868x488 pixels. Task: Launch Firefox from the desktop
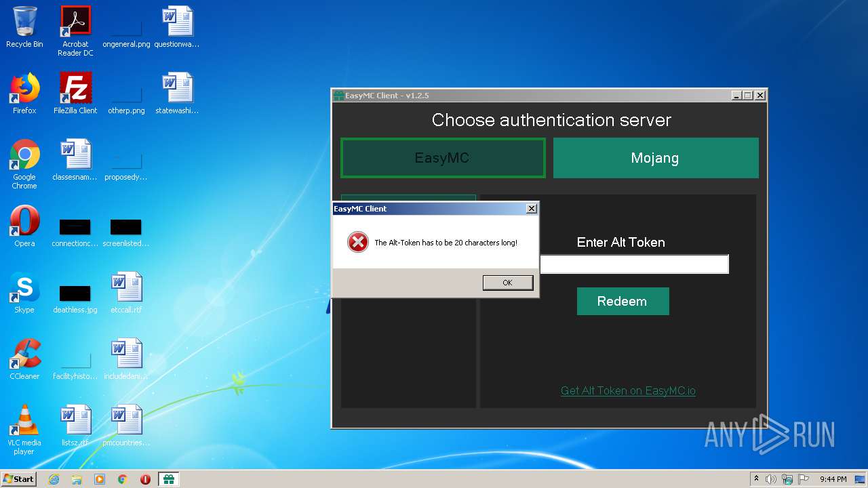[24, 94]
